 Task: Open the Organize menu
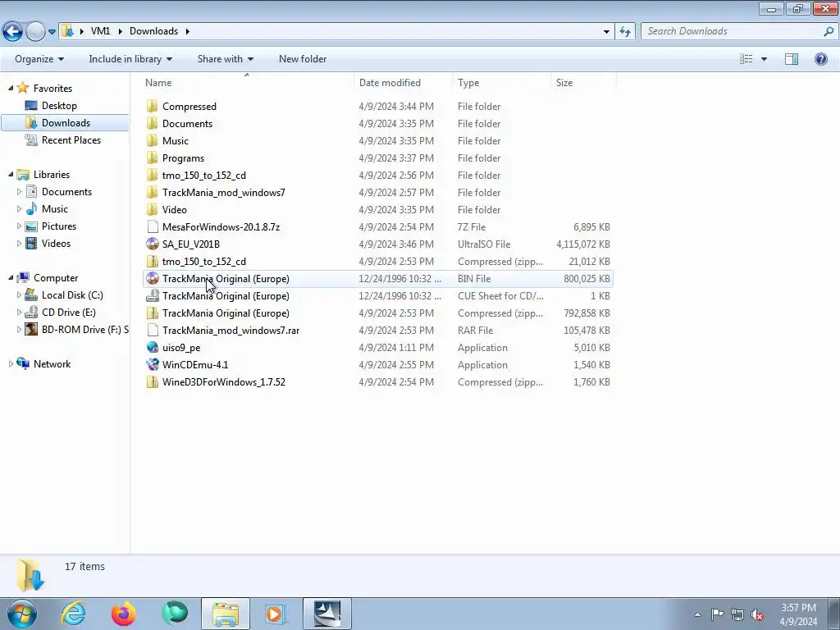[39, 59]
